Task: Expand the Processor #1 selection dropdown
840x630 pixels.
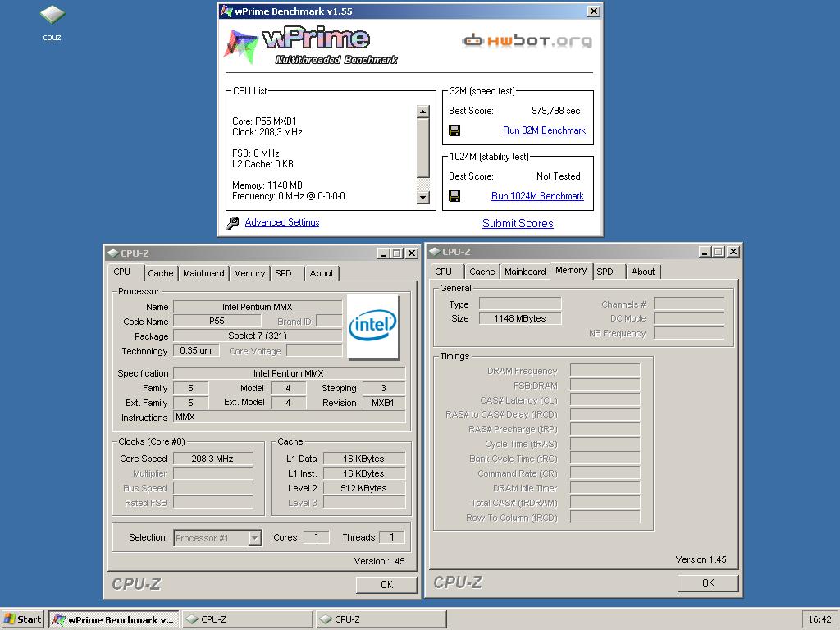Action: tap(256, 538)
